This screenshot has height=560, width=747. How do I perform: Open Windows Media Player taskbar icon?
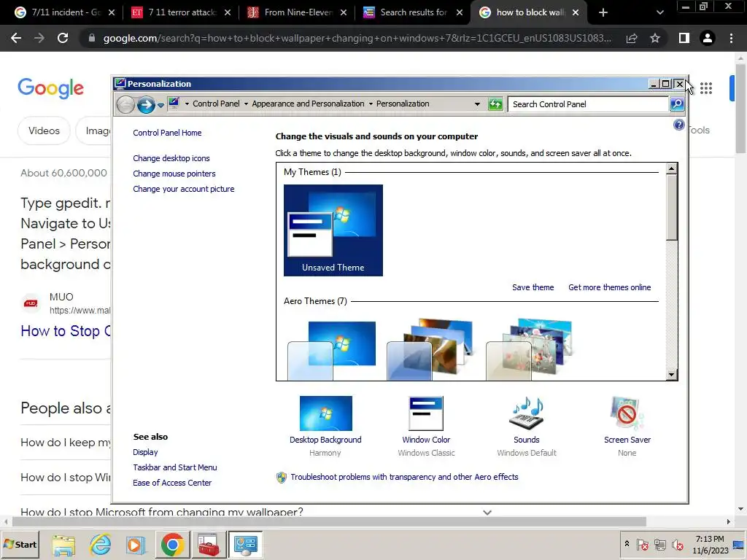point(135,544)
